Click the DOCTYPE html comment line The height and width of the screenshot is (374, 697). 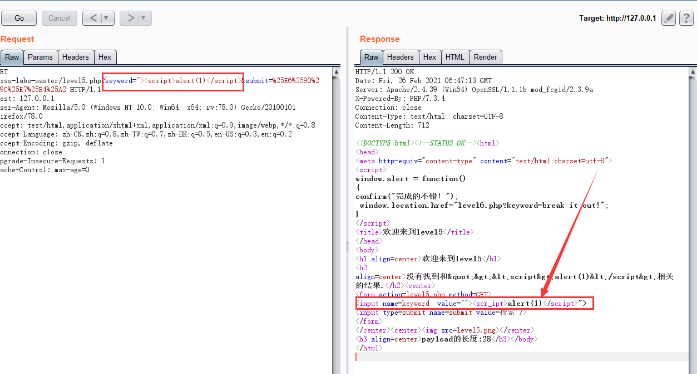pyautogui.click(x=427, y=143)
